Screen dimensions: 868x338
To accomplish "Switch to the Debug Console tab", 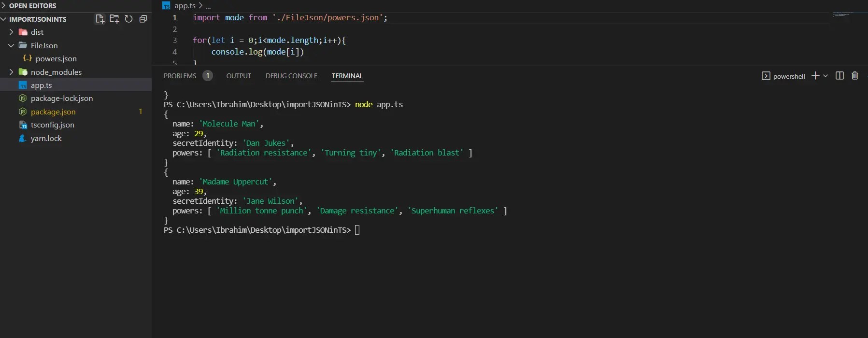I will click(291, 76).
